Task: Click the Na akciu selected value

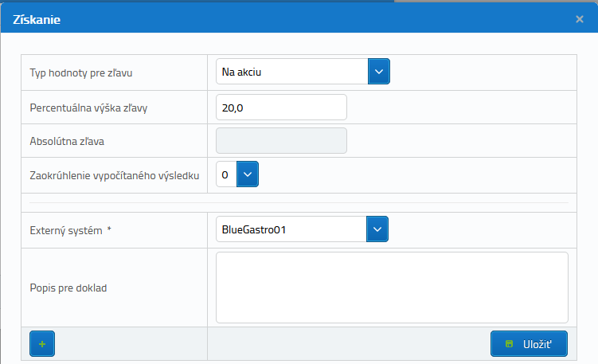Action: 291,72
